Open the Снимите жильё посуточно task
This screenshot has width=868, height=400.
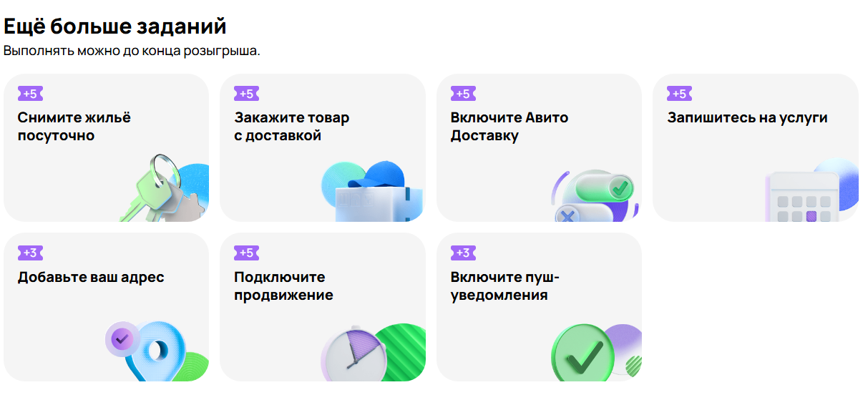106,147
